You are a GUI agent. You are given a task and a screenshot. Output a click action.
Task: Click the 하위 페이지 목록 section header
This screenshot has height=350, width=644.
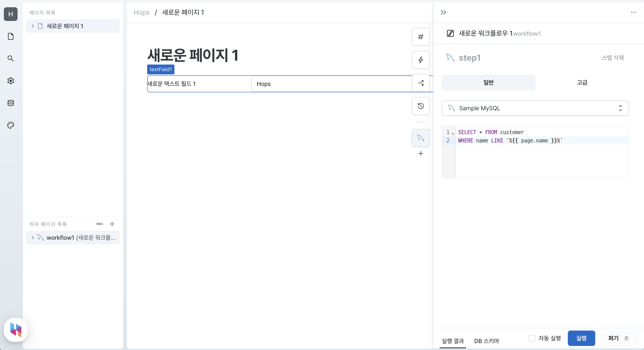[x=48, y=224]
